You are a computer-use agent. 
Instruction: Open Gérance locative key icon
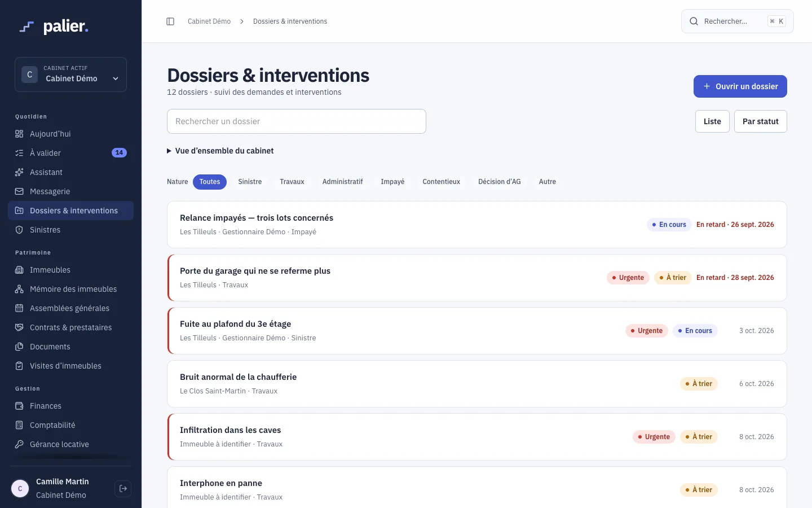19,444
